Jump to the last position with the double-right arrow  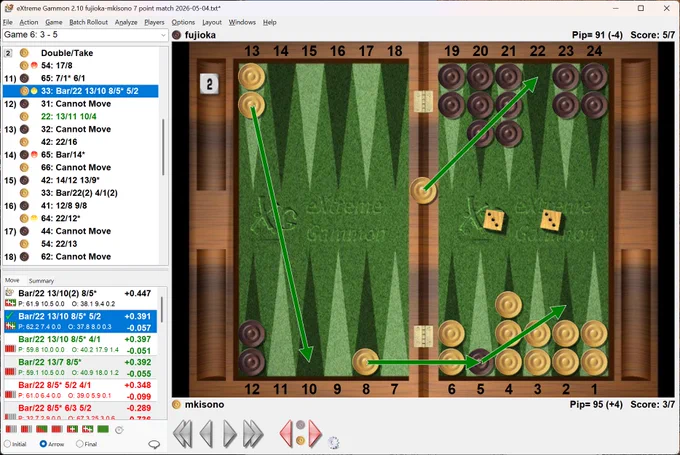pyautogui.click(x=253, y=433)
